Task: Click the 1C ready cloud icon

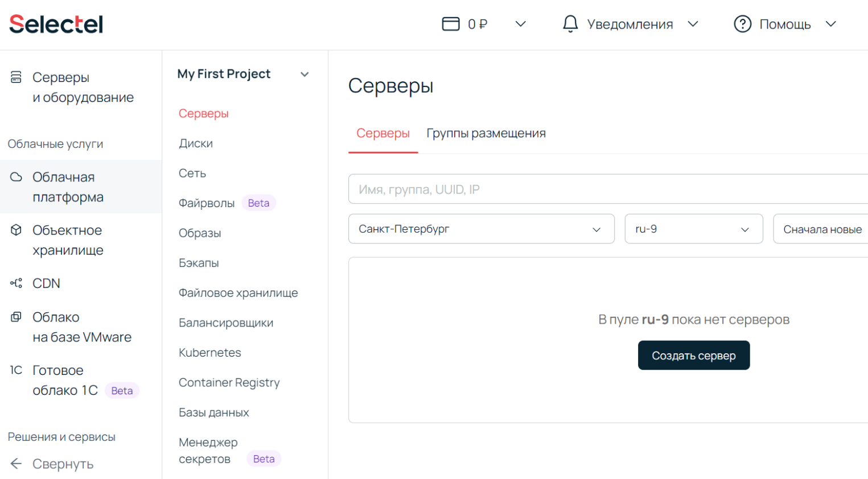Action: tap(16, 370)
